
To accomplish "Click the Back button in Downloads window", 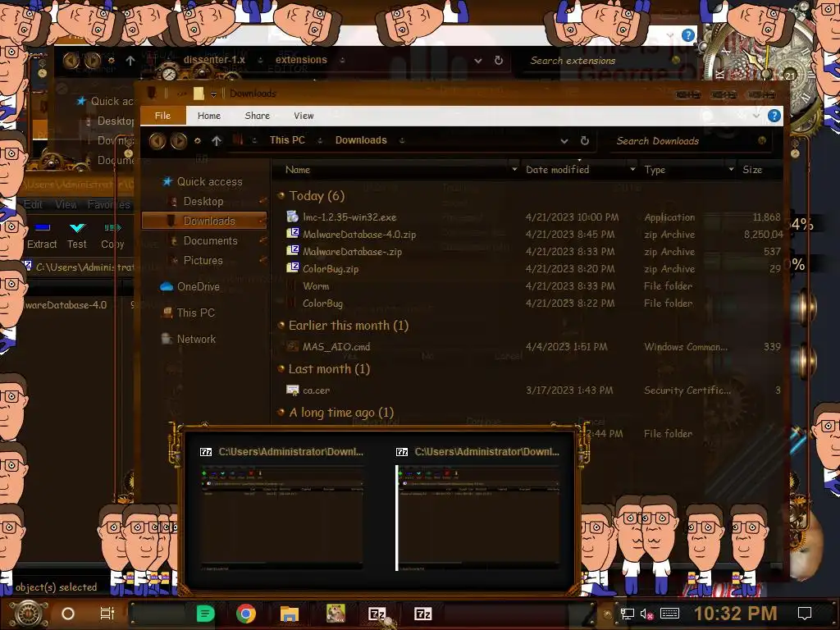I will 157,141.
